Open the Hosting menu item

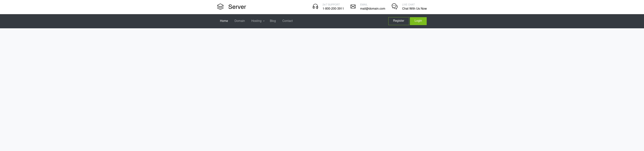(x=256, y=21)
